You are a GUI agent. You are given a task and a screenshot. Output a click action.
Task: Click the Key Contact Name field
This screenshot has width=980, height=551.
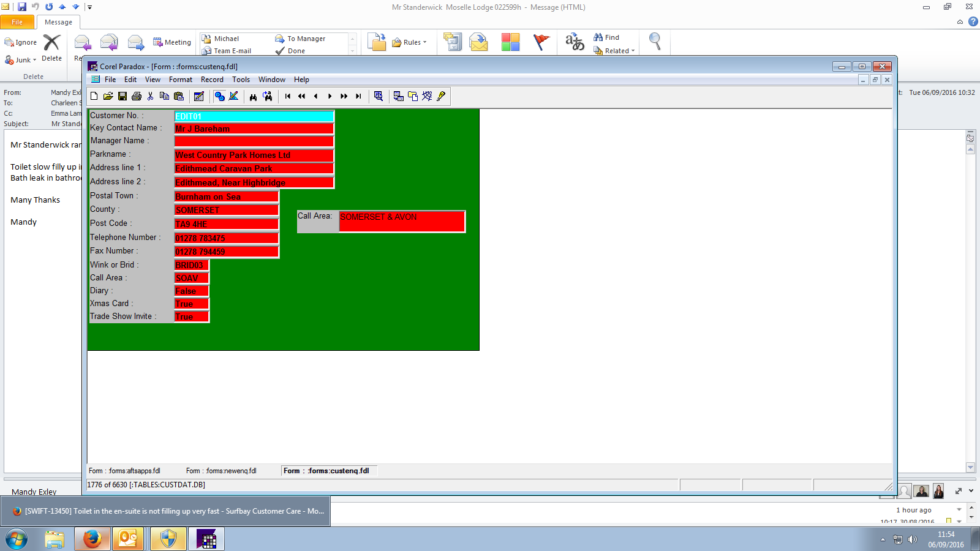coord(254,129)
